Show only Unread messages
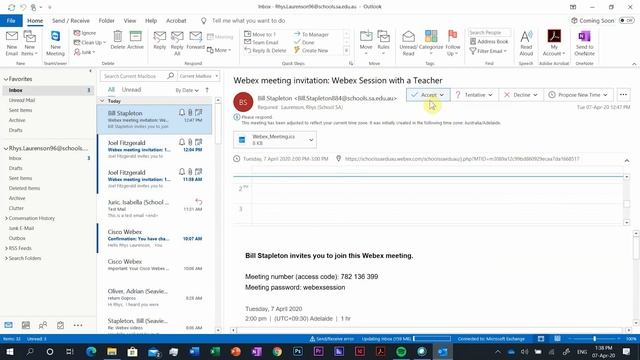The width and height of the screenshot is (640, 360). [x=131, y=89]
